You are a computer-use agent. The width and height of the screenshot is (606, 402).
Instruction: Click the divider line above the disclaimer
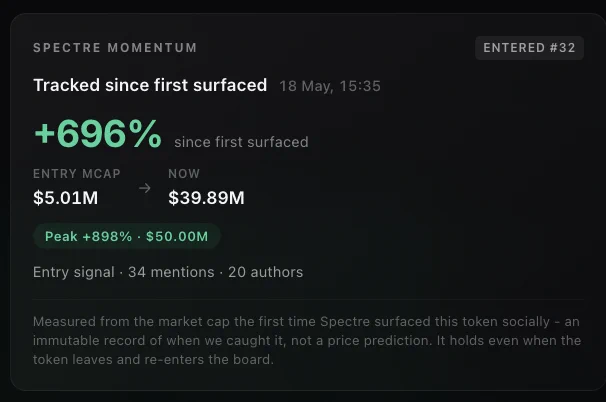tap(308, 299)
